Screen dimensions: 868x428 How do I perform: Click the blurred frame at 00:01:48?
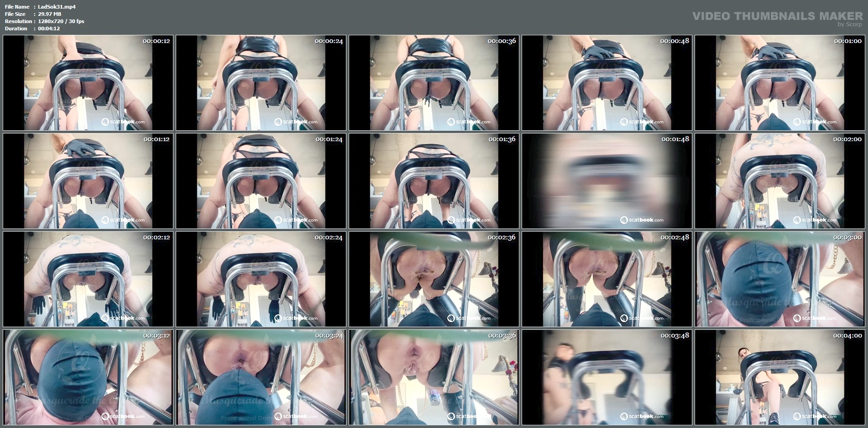click(x=607, y=181)
